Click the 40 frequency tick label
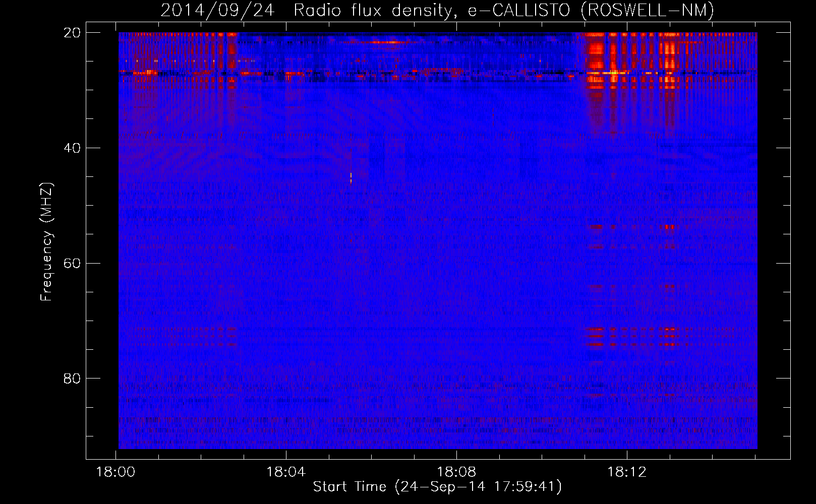 72,148
